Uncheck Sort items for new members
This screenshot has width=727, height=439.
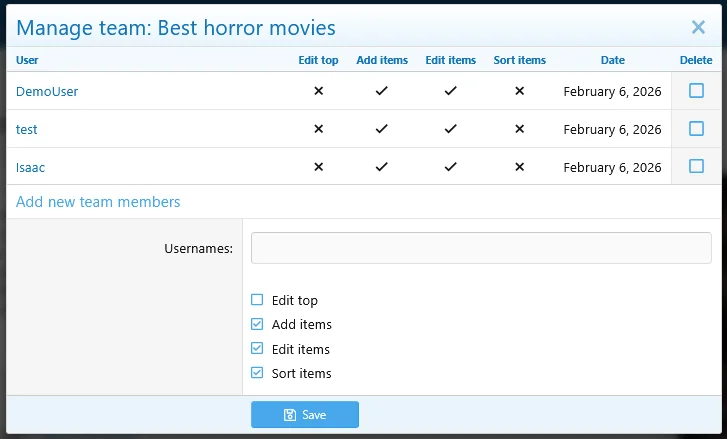[x=257, y=373]
